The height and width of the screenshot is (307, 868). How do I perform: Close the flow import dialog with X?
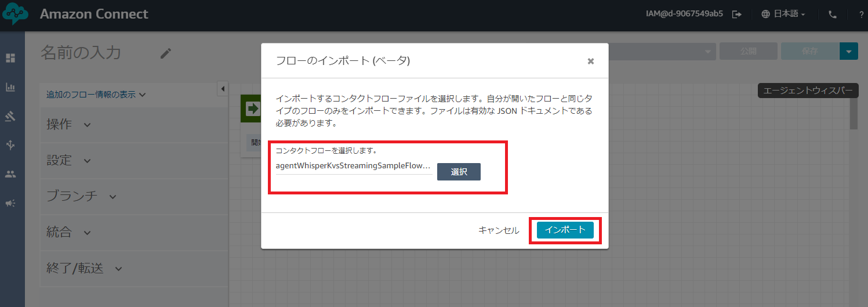pos(591,61)
